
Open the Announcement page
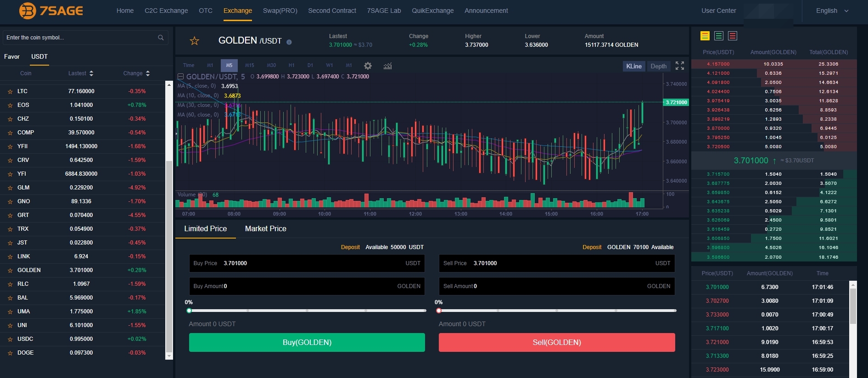coord(486,11)
